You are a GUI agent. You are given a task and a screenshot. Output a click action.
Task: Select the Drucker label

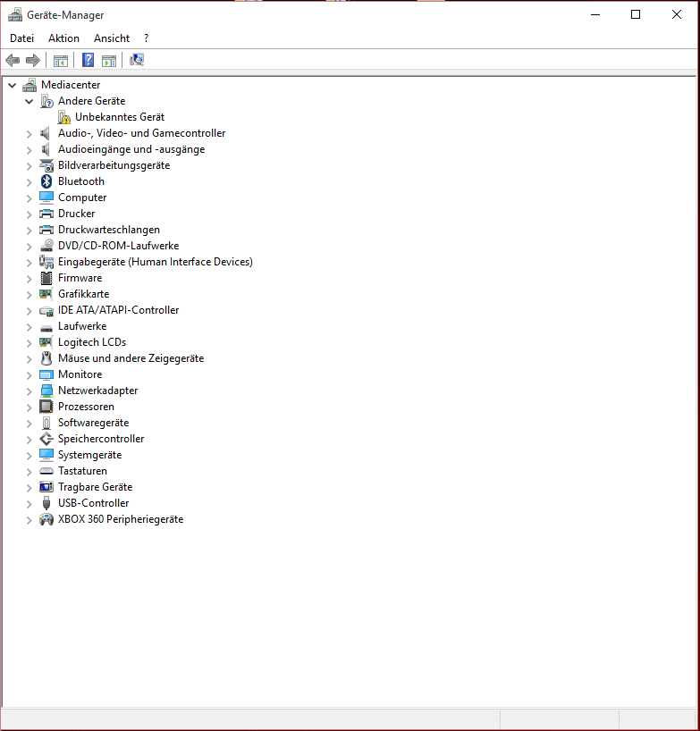pyautogui.click(x=77, y=214)
